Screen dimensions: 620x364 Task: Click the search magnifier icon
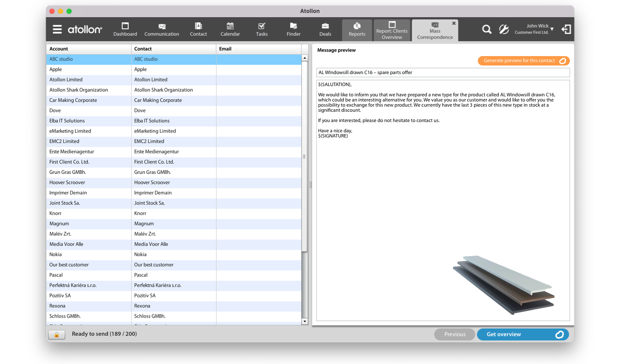point(486,30)
